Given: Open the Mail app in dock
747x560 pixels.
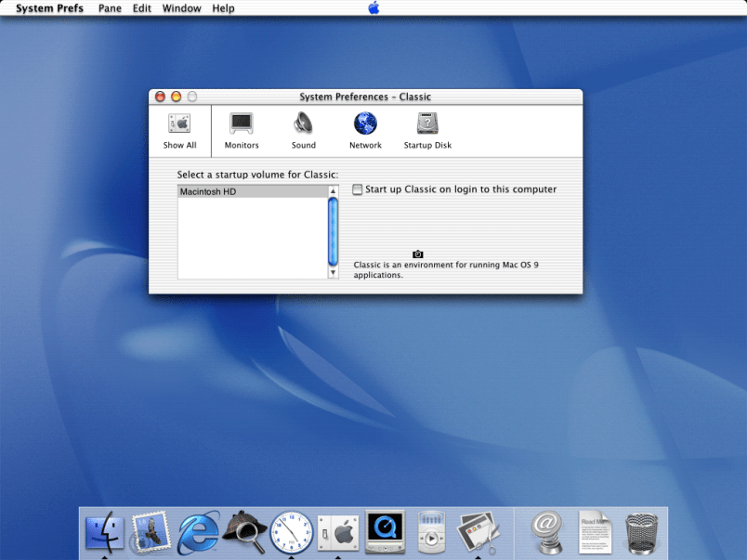Looking at the screenshot, I should pos(151,532).
